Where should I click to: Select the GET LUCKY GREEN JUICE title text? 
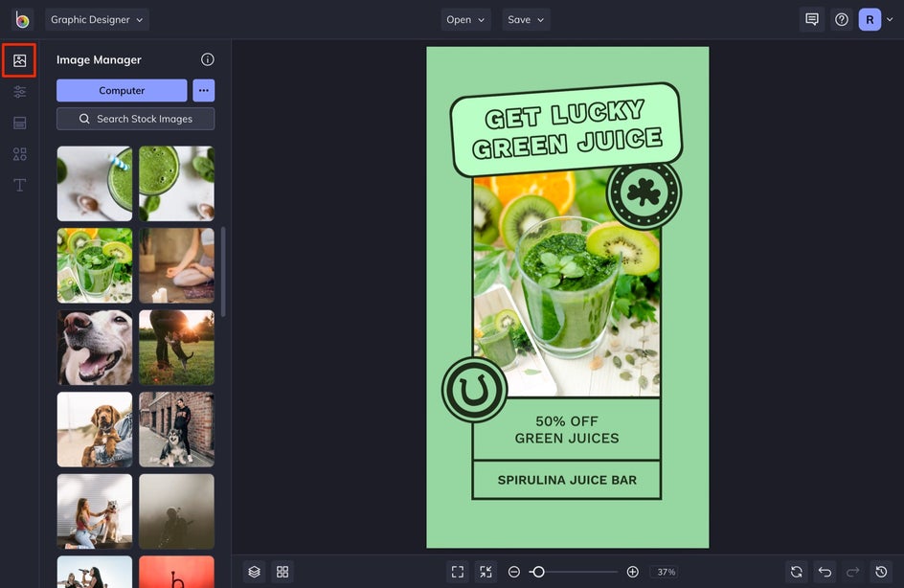click(567, 130)
